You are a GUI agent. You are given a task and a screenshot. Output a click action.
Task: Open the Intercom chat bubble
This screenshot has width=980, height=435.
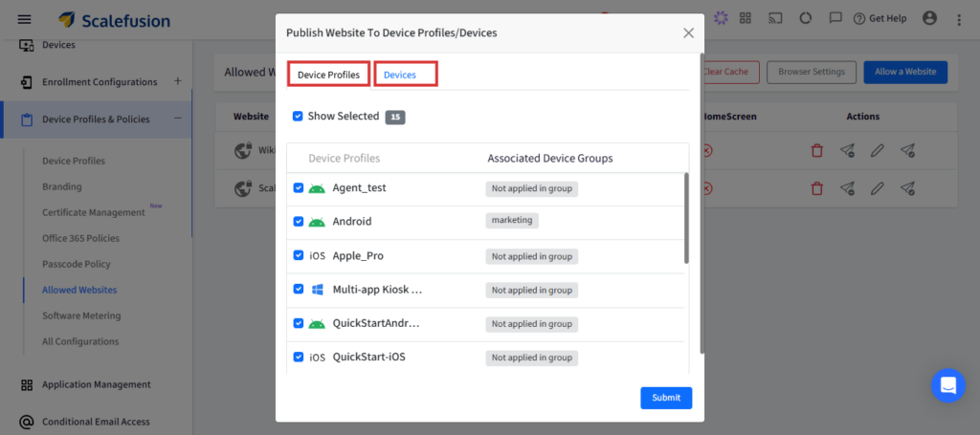[x=948, y=385]
